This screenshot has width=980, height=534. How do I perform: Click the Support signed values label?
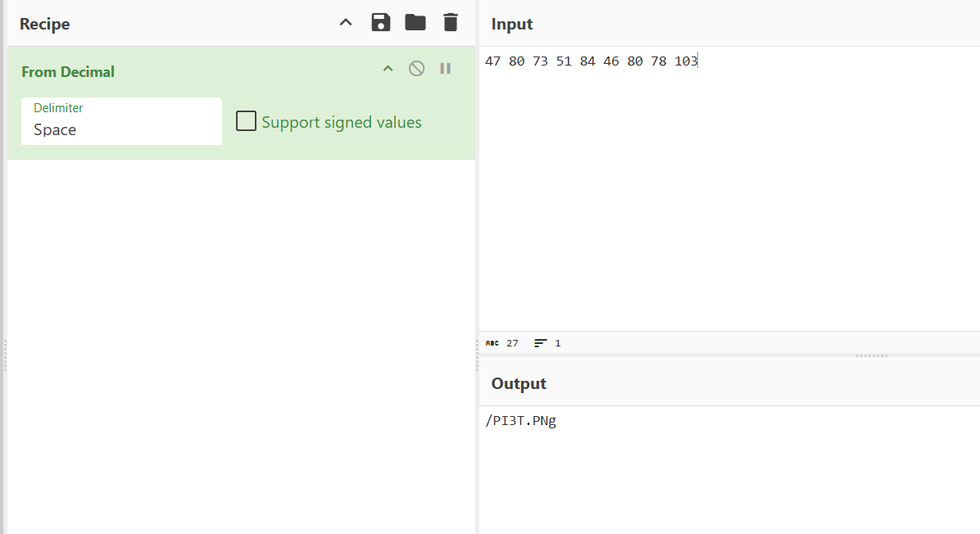pos(342,123)
